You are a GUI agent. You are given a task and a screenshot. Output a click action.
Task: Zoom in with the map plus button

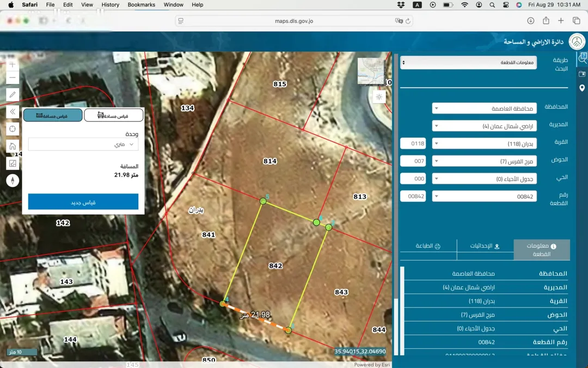tap(13, 64)
